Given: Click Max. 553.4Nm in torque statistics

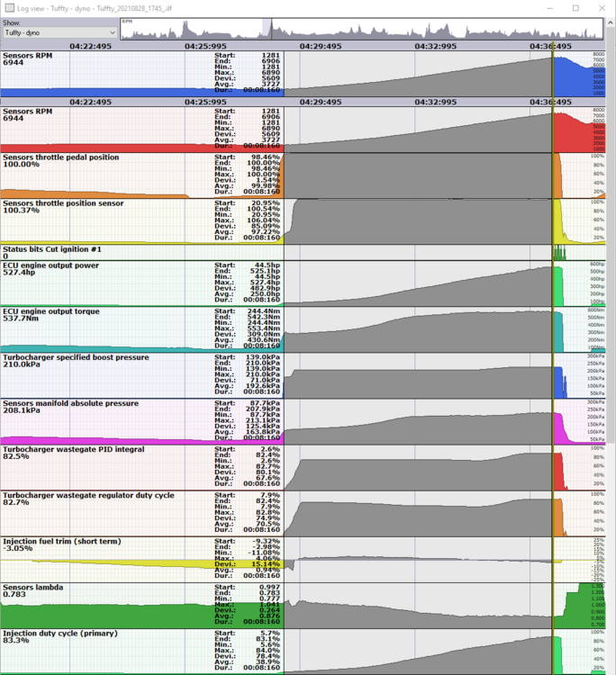Looking at the screenshot, I should [248, 328].
